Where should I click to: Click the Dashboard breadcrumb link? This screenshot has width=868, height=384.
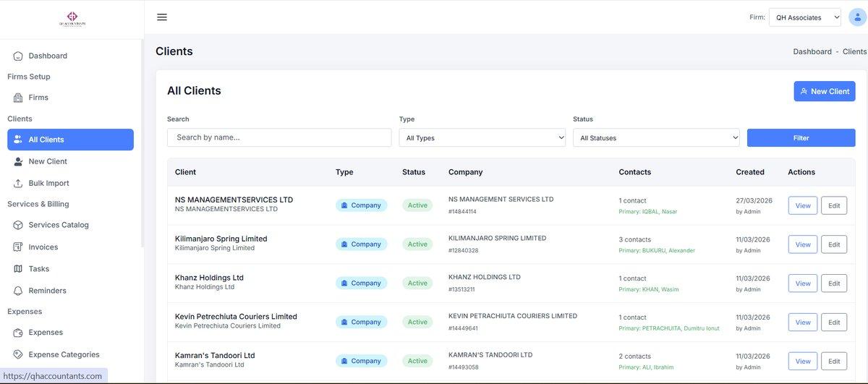point(812,52)
